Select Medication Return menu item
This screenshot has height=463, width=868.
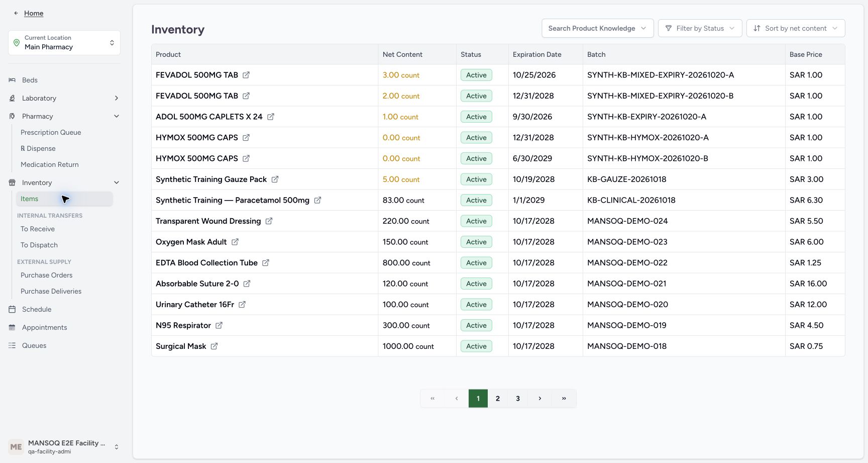click(x=50, y=164)
